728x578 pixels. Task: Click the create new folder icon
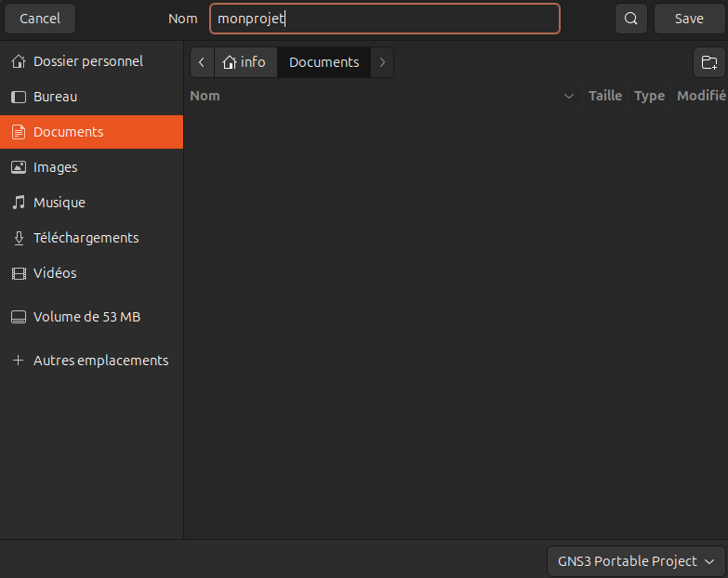[709, 62]
